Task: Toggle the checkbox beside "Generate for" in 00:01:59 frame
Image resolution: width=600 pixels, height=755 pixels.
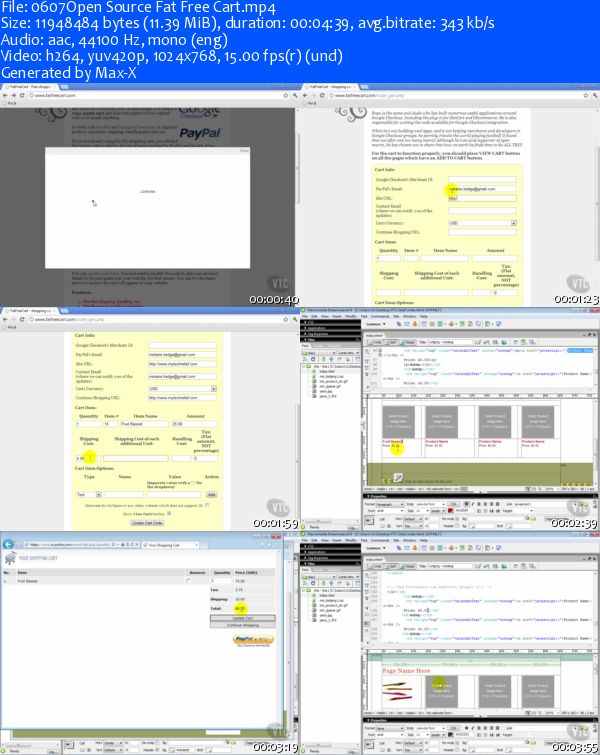Action: coord(207,505)
